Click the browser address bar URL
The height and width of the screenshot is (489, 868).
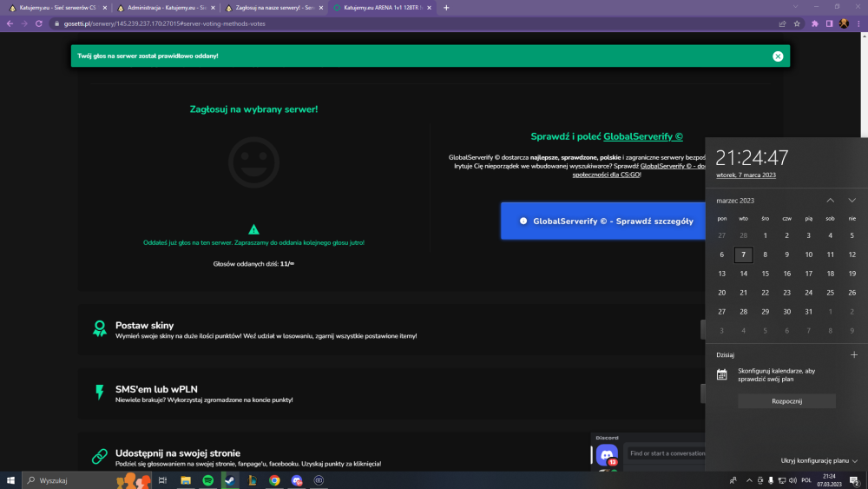click(164, 23)
